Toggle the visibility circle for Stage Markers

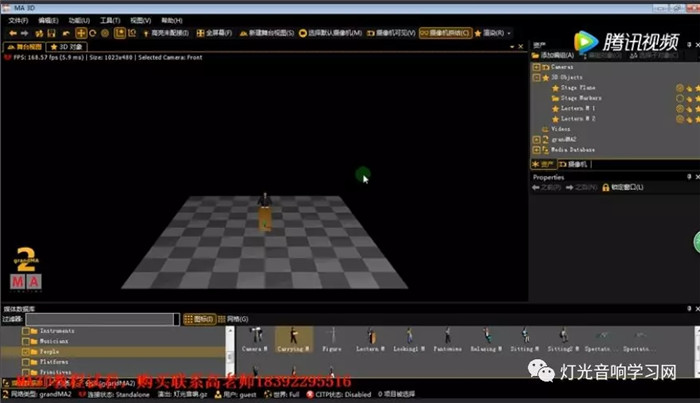coord(680,98)
